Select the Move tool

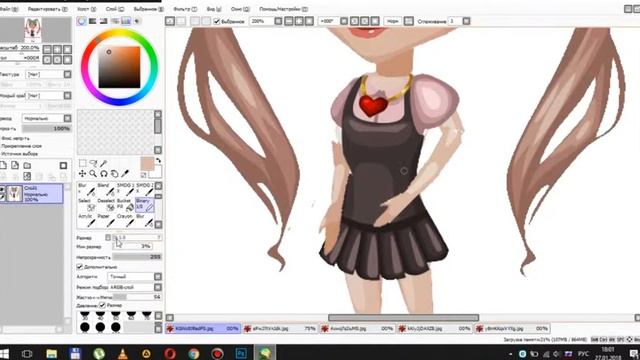coord(82,174)
